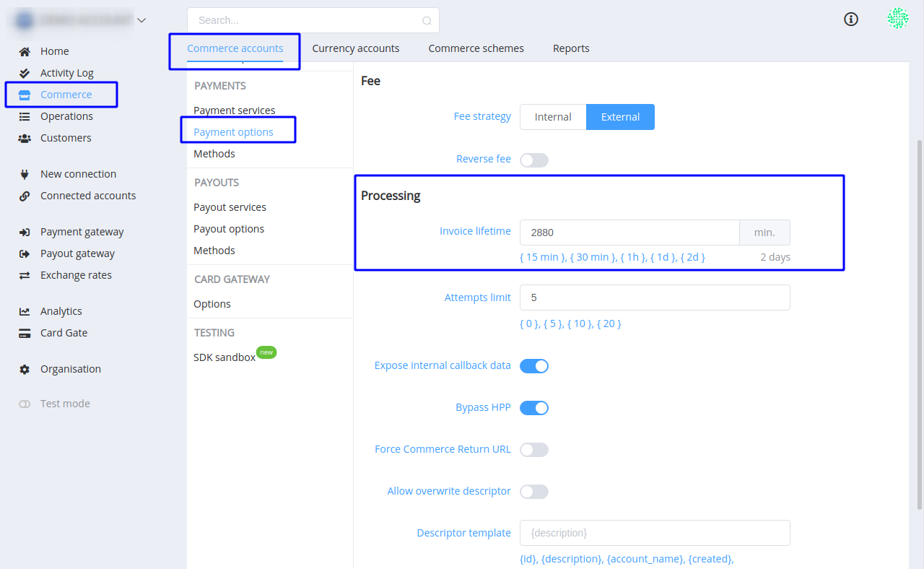Switch to Commerce accounts tab

coord(235,48)
